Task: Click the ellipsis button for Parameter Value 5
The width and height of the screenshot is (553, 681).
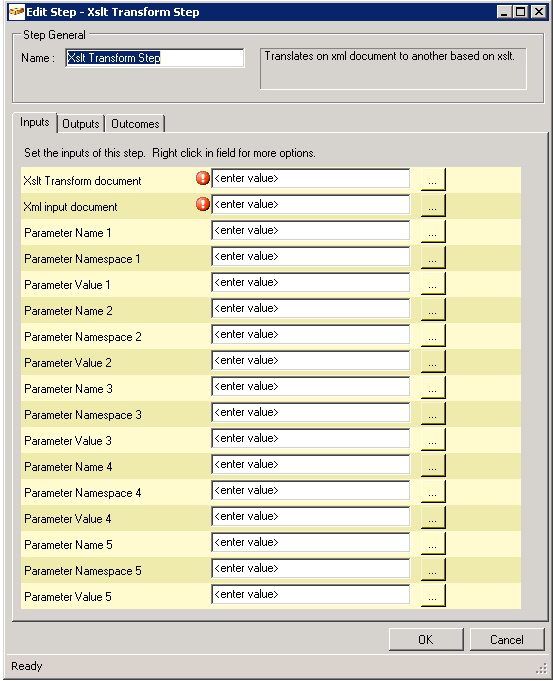Action: [x=433, y=595]
